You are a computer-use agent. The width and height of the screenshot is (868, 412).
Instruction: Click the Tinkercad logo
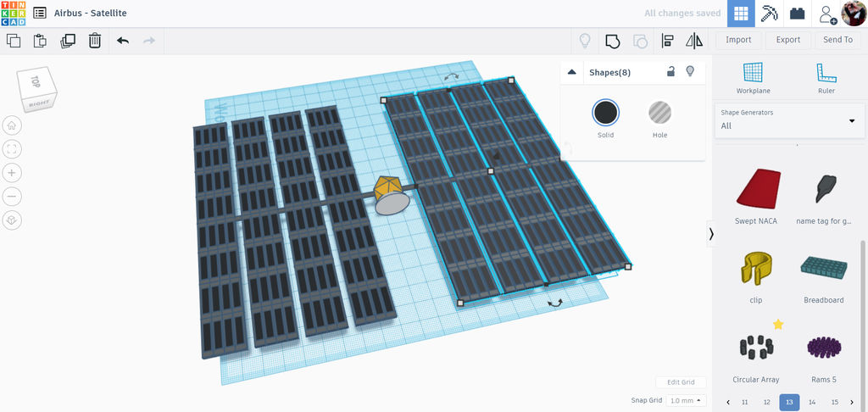click(14, 13)
